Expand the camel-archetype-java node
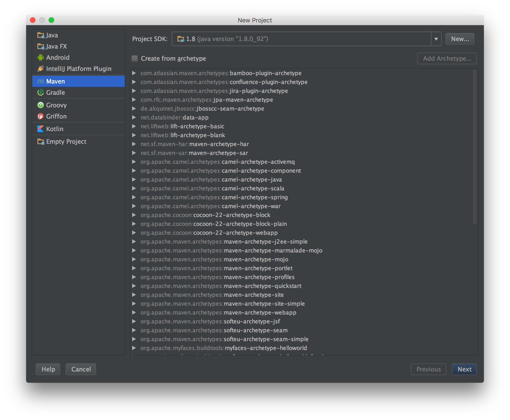Image resolution: width=510 pixels, height=420 pixels. 134,180
